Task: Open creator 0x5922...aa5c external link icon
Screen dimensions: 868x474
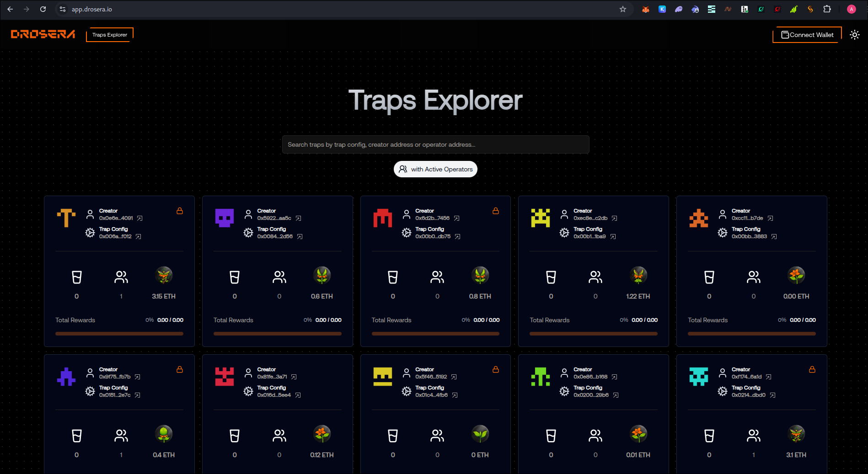Action: coord(298,218)
